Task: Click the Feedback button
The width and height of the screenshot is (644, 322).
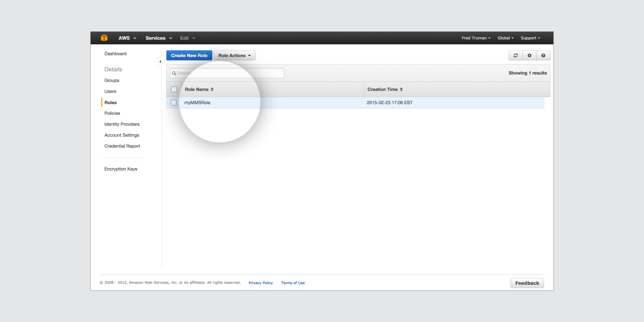Action: point(527,283)
